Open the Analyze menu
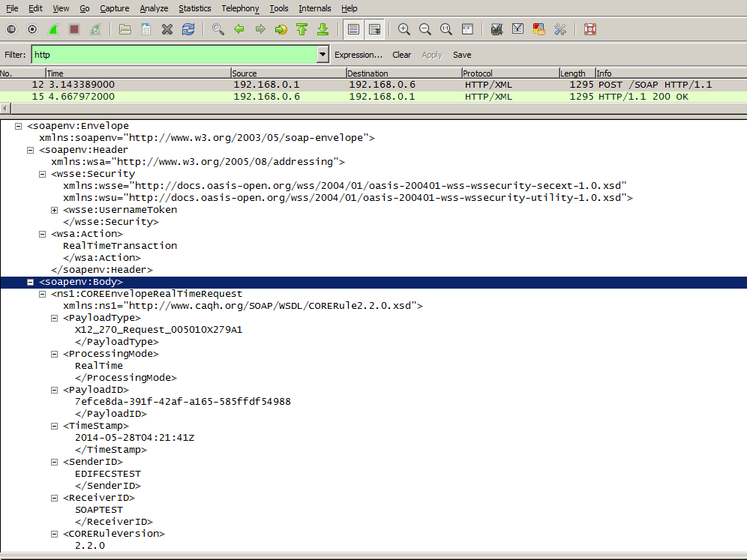 [x=154, y=8]
